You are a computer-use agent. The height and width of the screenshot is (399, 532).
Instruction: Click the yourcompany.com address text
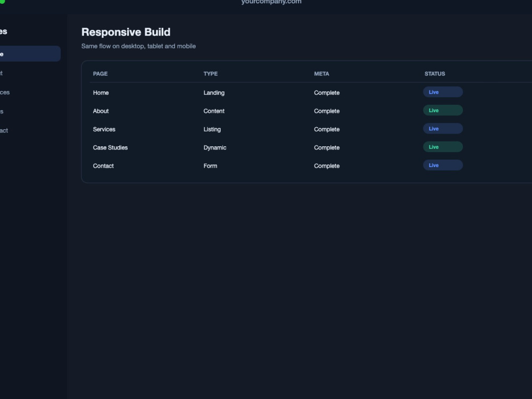[x=271, y=2]
